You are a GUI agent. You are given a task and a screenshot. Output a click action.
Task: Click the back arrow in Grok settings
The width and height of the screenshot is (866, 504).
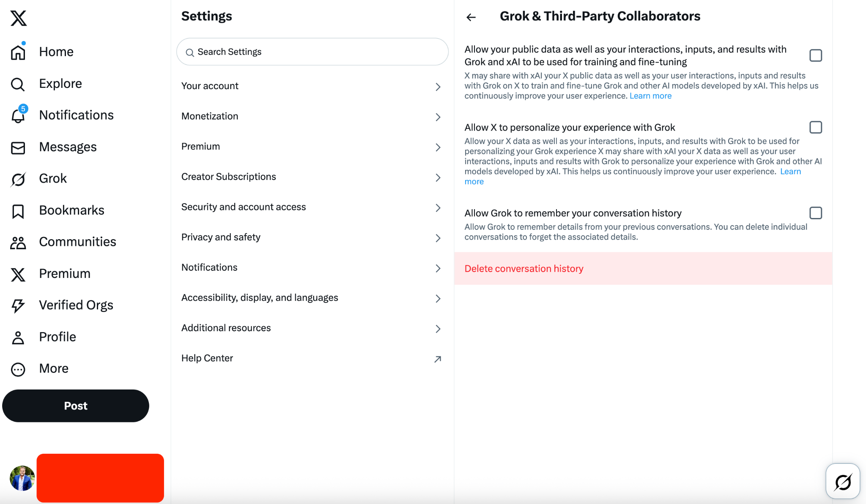tap(471, 17)
